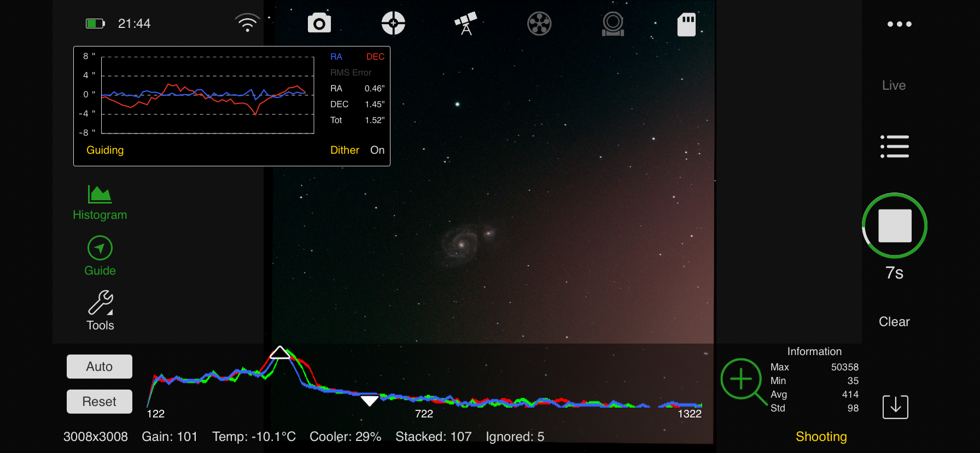Tap the Stacked: 107 counter
The image size is (980, 453).
[433, 437]
